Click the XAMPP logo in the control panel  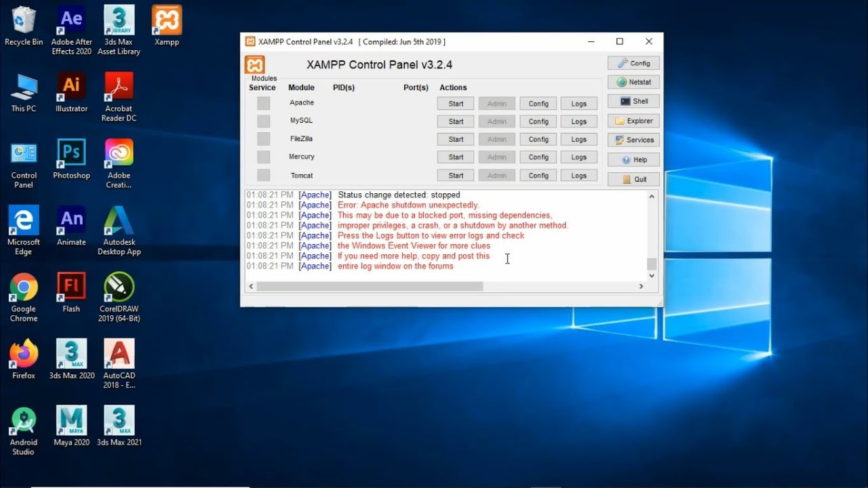pos(255,65)
